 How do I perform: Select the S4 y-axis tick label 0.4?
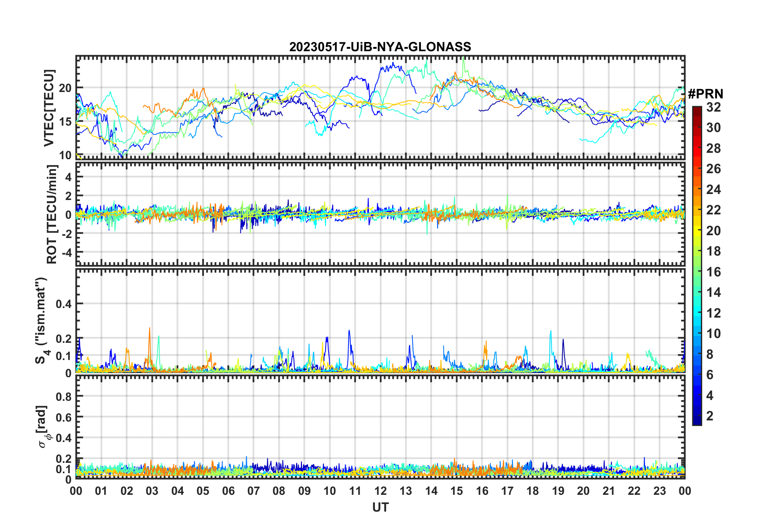pyautogui.click(x=64, y=304)
